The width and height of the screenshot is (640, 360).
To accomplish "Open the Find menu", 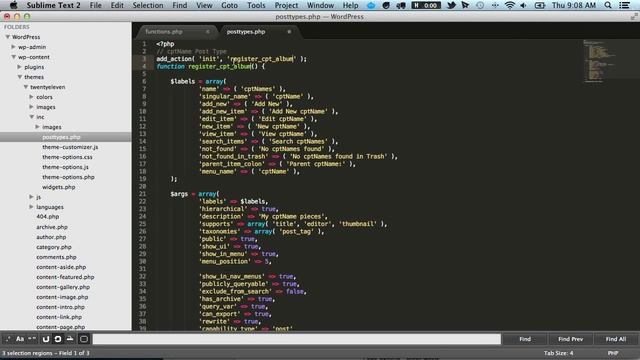I will tap(180, 5).
